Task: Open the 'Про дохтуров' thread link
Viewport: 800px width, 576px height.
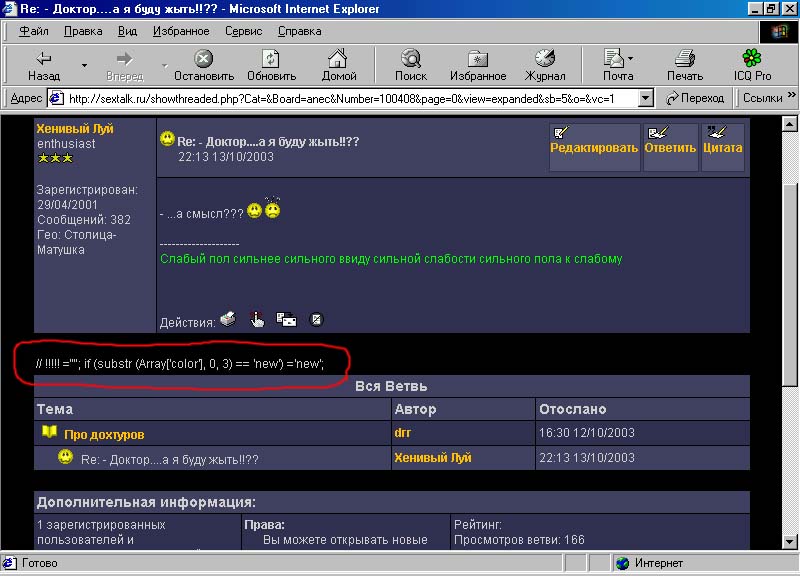Action: click(104, 434)
